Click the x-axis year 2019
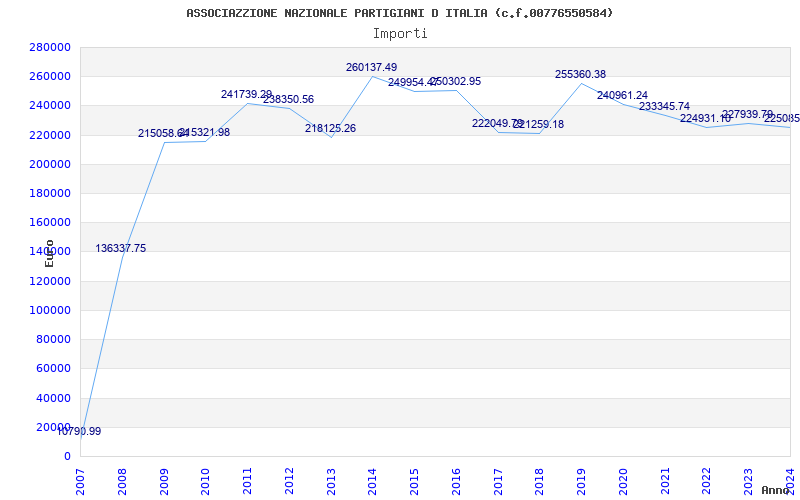The width and height of the screenshot is (800, 500). click(582, 482)
